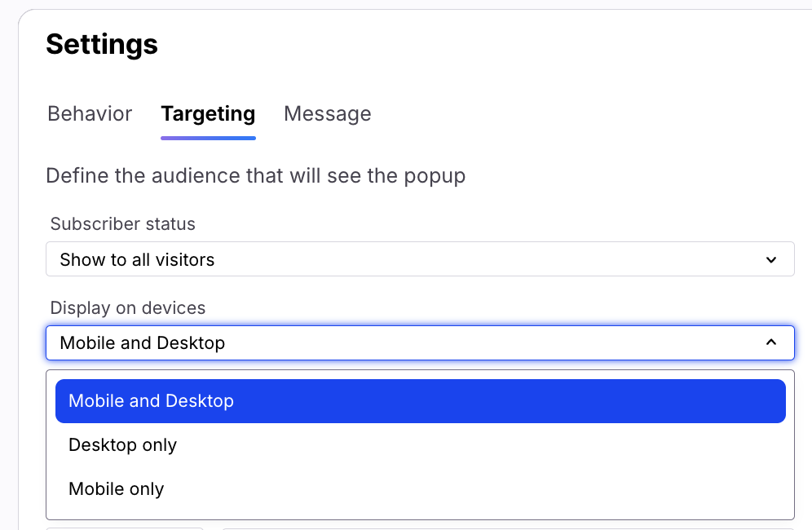Screen dimensions: 812x530
Task: Pick the Mobile only option
Action: 117,489
